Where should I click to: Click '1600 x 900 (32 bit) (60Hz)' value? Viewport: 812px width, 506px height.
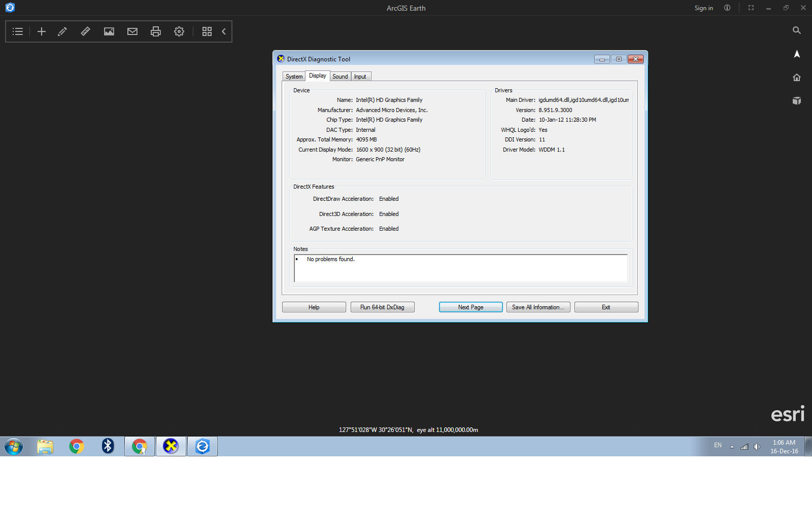388,150
